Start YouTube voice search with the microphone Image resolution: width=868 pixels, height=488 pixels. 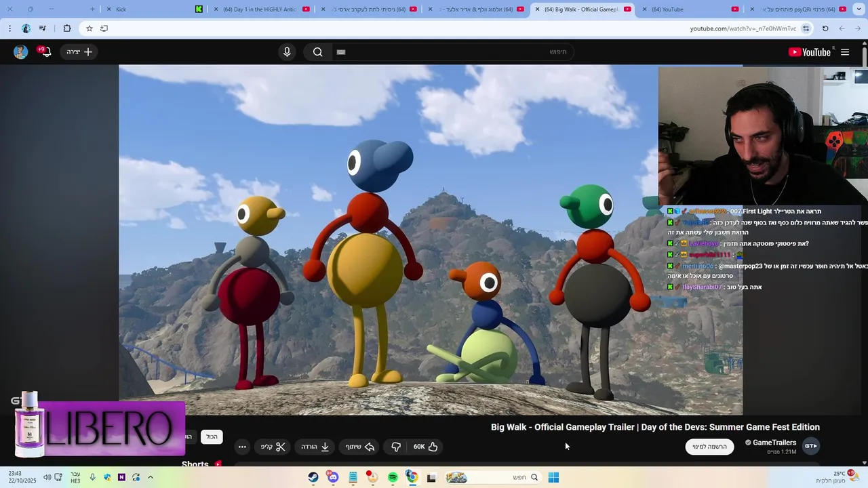[x=287, y=52]
